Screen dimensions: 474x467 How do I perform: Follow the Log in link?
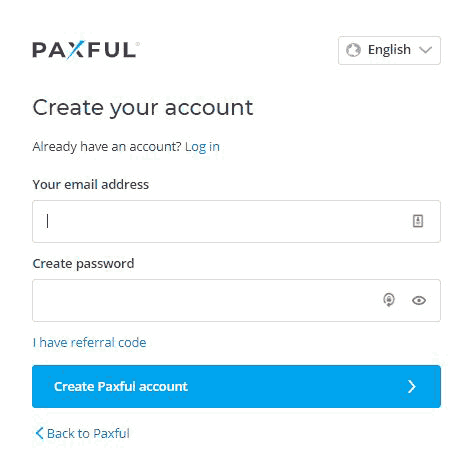(202, 147)
